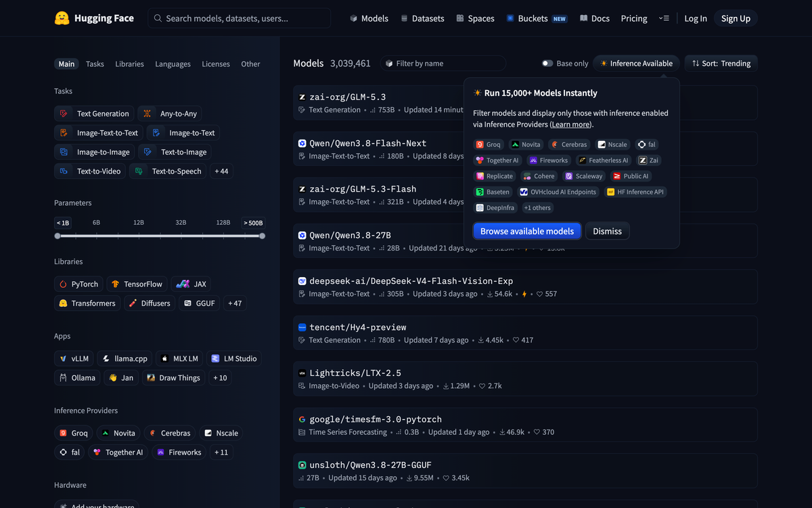Dismiss the inference popup
Viewport: 812px width, 508px height.
607,231
